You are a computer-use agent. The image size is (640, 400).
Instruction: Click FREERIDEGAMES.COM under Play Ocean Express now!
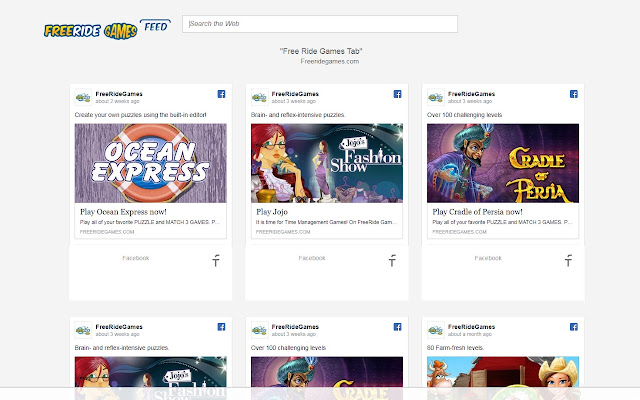tap(107, 232)
